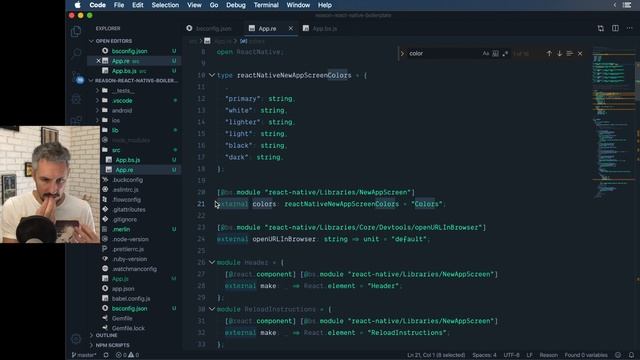Viewport: 640px width, 360px height.
Task: Click the master branch status bar item
Action: (84, 355)
